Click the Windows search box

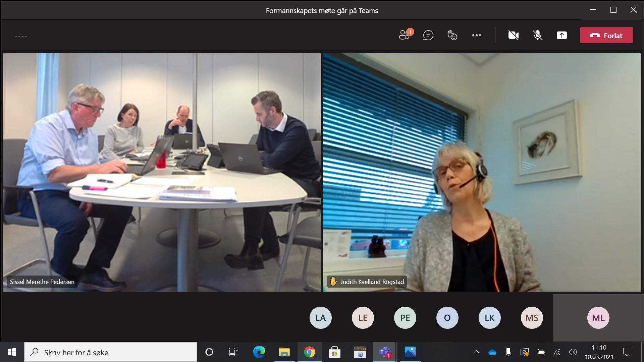click(111, 352)
